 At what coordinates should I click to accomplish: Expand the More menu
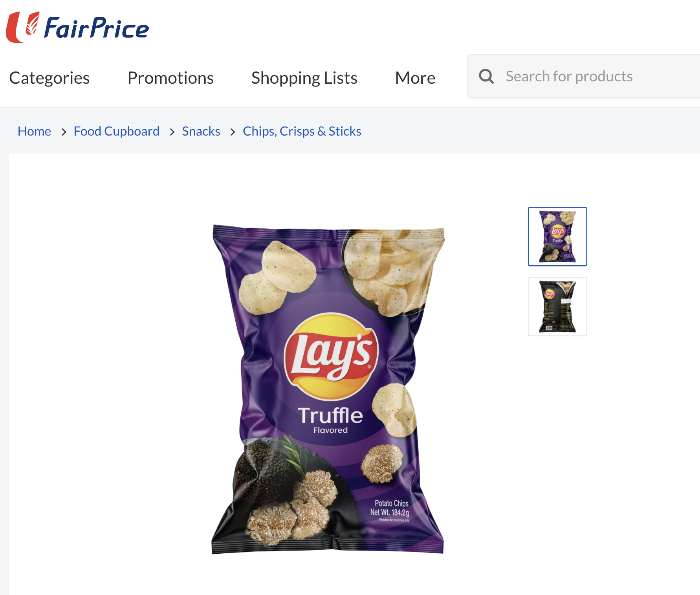[415, 78]
